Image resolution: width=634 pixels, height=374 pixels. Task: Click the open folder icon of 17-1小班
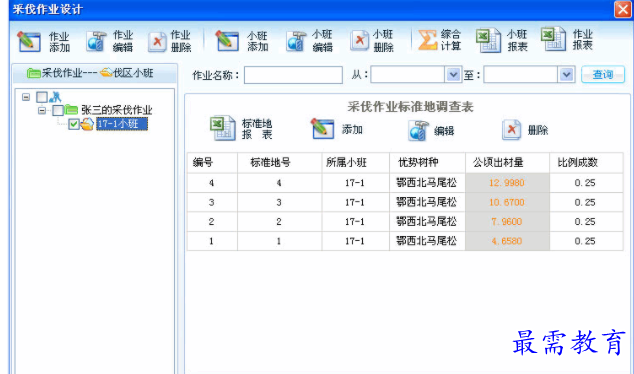click(x=87, y=124)
